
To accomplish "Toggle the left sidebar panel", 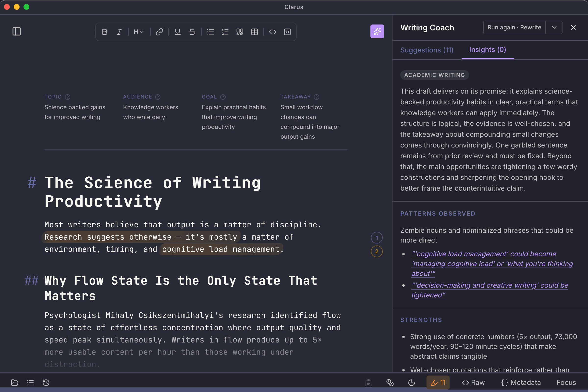I will 16,32.
